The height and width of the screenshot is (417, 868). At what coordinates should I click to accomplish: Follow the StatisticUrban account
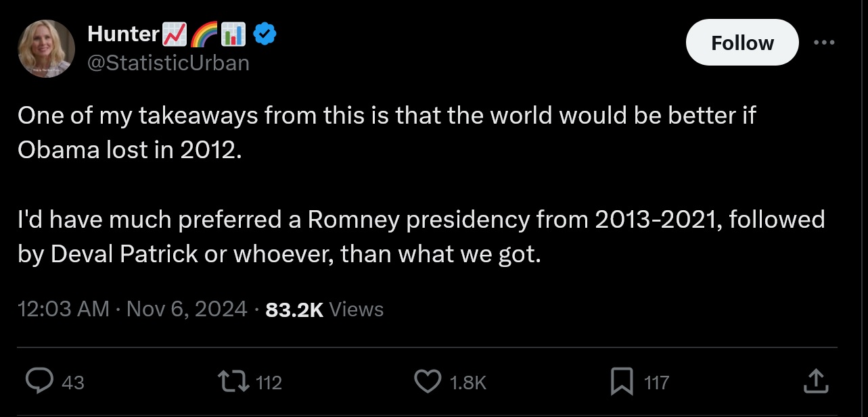tap(742, 43)
